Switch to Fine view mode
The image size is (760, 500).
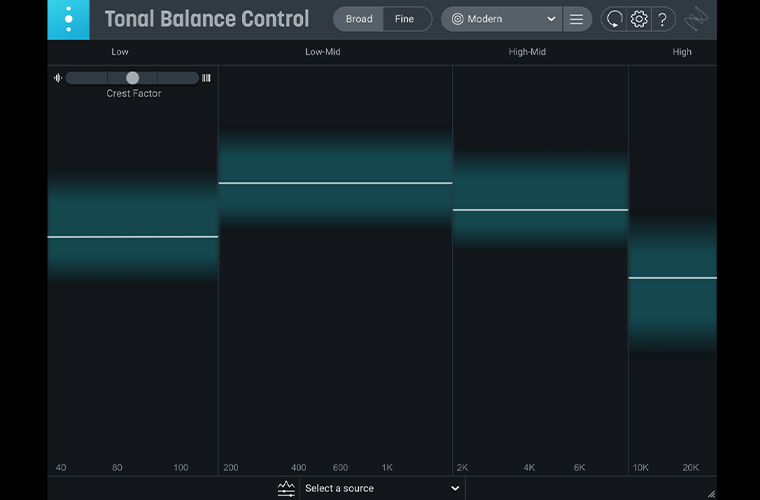[405, 19]
